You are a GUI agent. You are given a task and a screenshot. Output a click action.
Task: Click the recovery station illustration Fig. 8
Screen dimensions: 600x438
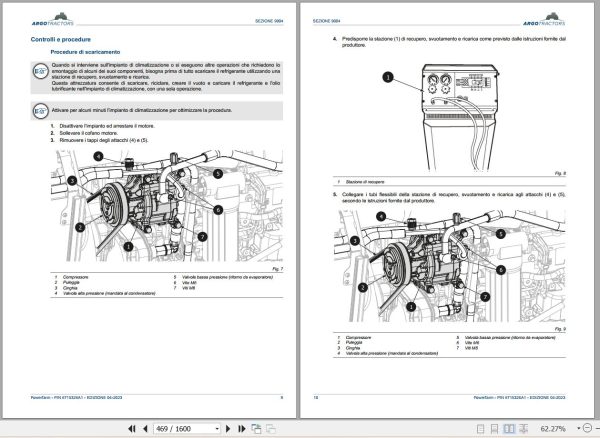pyautogui.click(x=459, y=117)
